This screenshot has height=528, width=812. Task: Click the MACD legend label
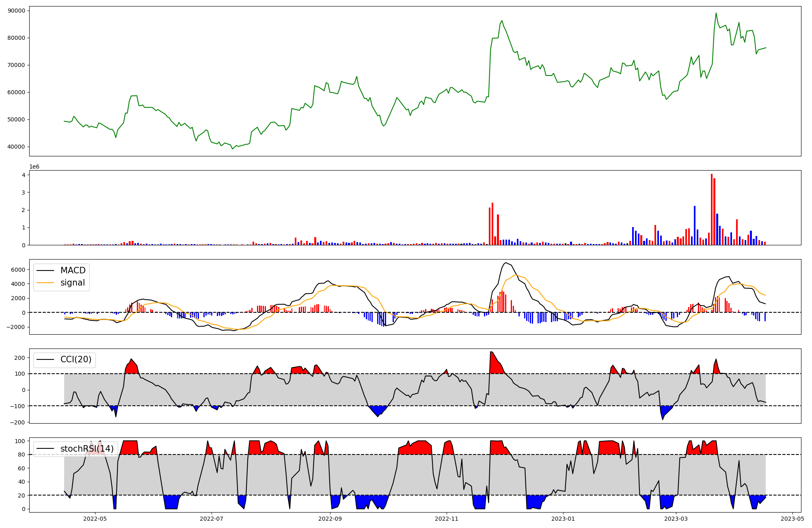[x=73, y=270]
